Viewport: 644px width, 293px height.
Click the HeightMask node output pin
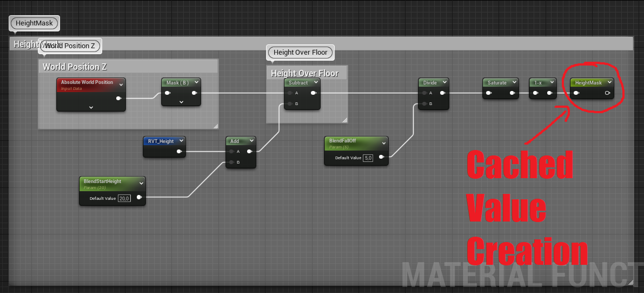[608, 93]
